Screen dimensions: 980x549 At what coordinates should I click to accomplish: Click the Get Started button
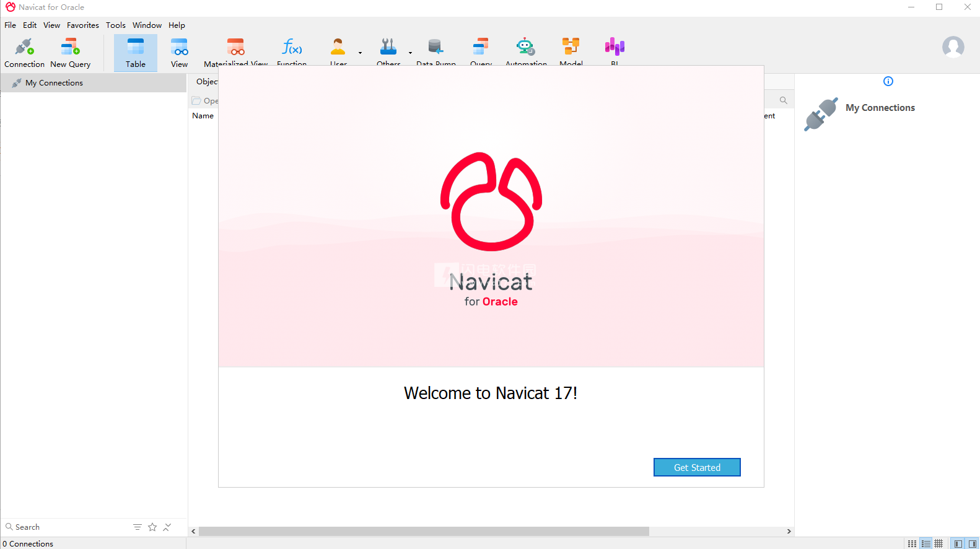pyautogui.click(x=697, y=467)
